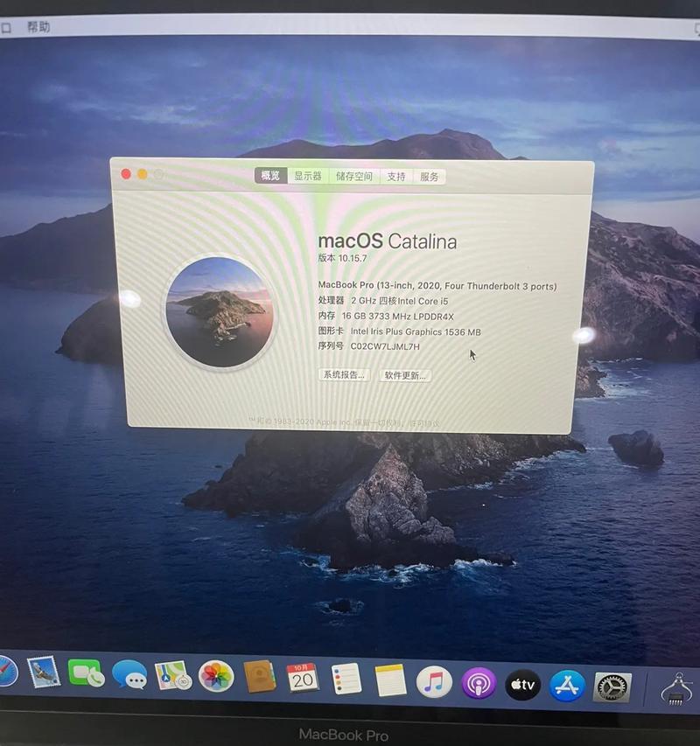This screenshot has width=700, height=746.
Task: Minimize the window with yellow button
Action: point(143,174)
